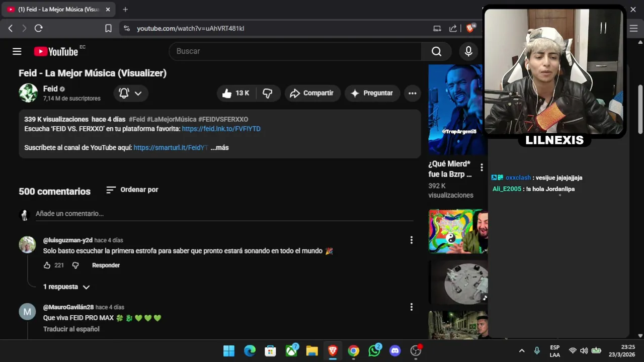Click the ESP LAA language indicator
This screenshot has height=362, width=644.
(x=554, y=351)
